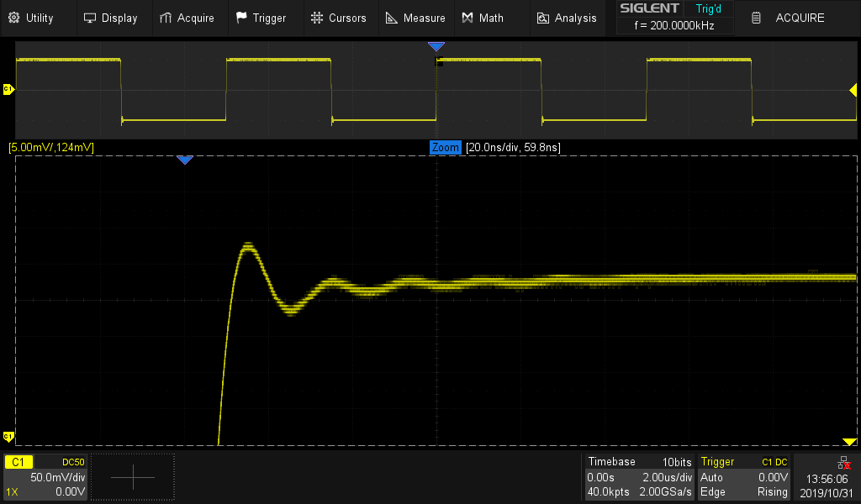Open the Display menu
861x504 pixels.
click(x=110, y=18)
